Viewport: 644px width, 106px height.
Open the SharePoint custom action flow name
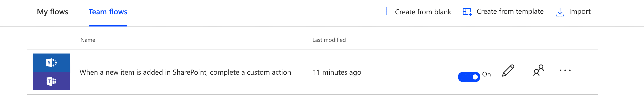[x=185, y=72]
